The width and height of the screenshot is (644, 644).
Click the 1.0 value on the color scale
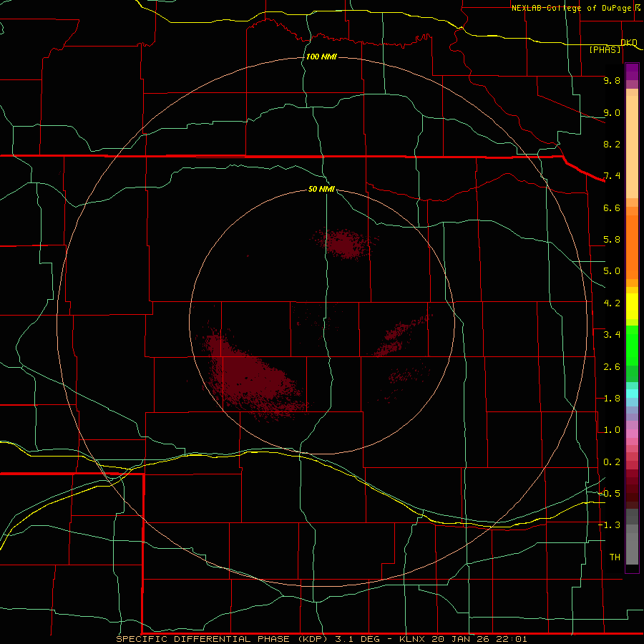click(612, 430)
